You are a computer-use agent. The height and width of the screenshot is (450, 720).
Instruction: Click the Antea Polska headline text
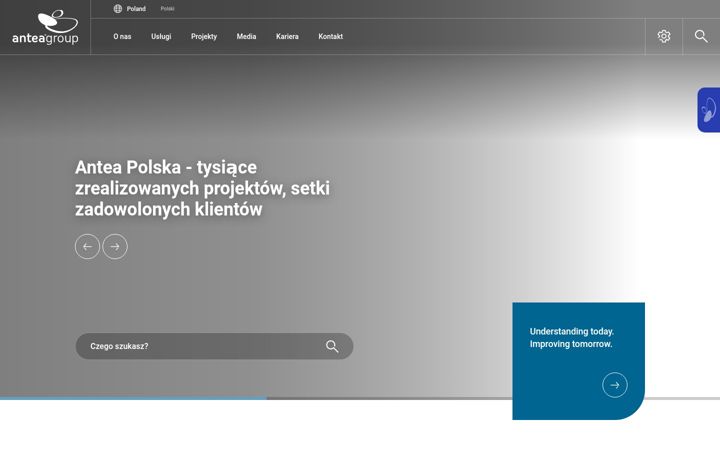(x=202, y=188)
